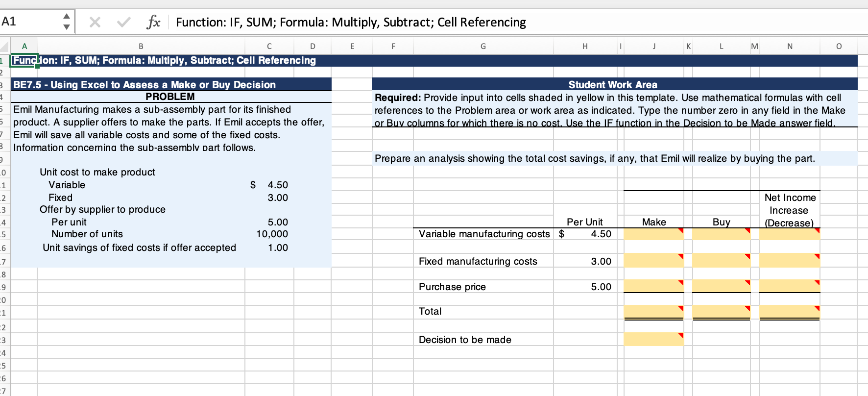Select column O header
The width and height of the screenshot is (868, 396).
point(839,47)
